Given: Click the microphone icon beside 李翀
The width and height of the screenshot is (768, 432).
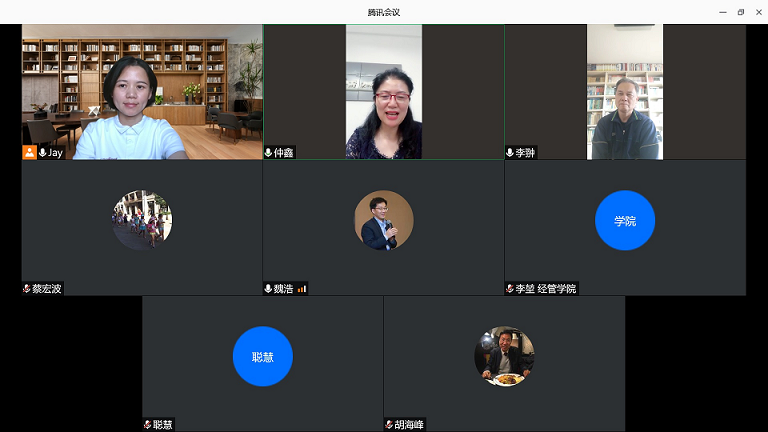Looking at the screenshot, I should (510, 153).
